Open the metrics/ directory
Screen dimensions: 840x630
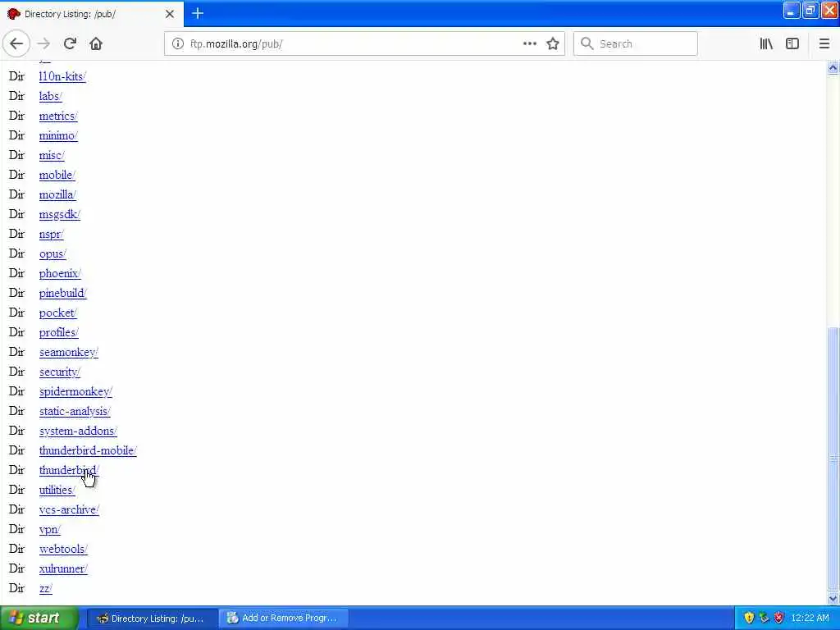(x=58, y=116)
